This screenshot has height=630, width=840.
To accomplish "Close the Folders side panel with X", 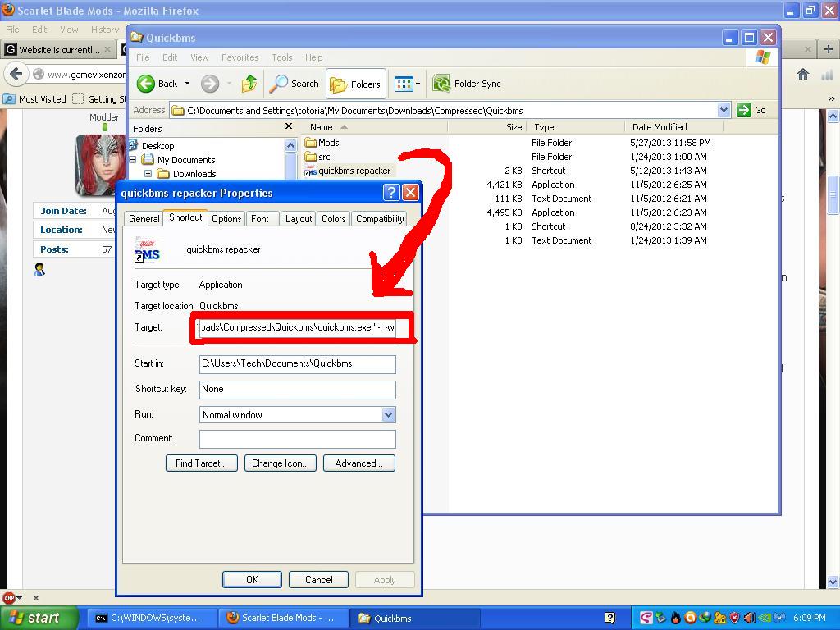I will pos(288,127).
